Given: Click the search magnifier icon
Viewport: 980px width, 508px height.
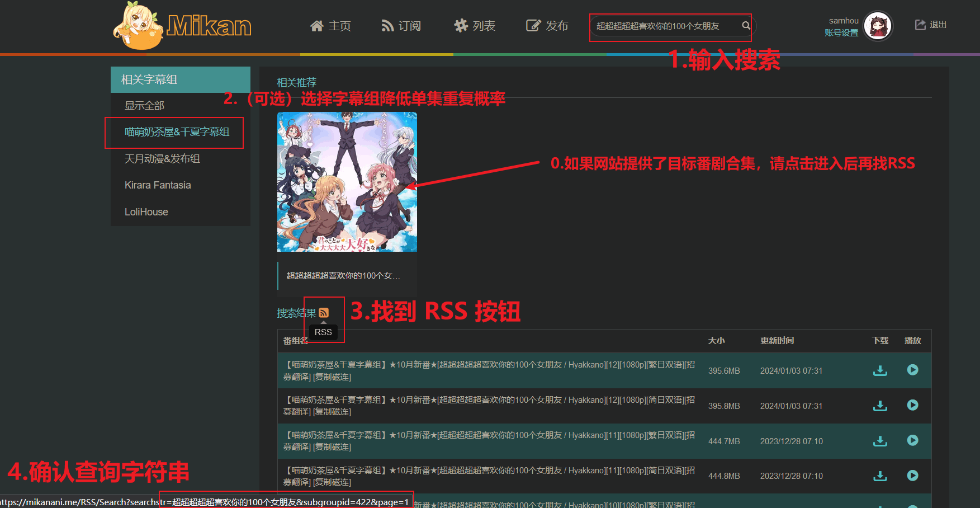Looking at the screenshot, I should click(746, 26).
